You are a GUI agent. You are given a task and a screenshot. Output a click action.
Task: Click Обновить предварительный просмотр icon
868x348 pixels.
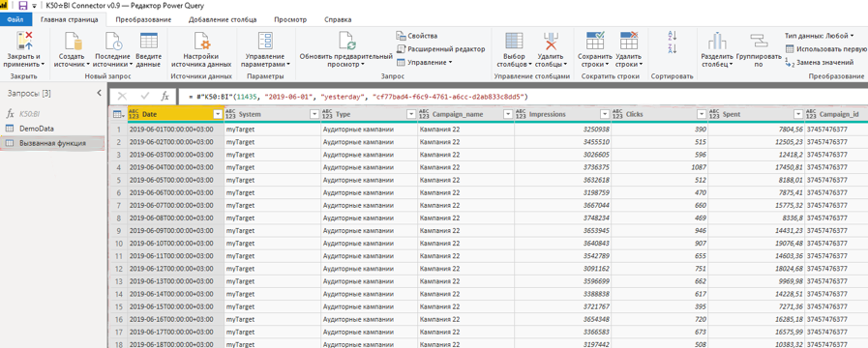(x=347, y=42)
